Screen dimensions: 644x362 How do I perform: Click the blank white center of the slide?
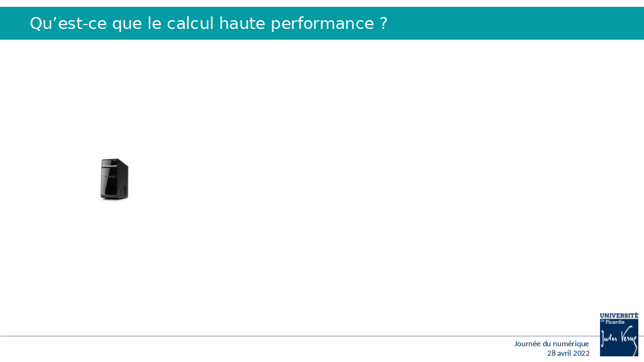(x=322, y=181)
